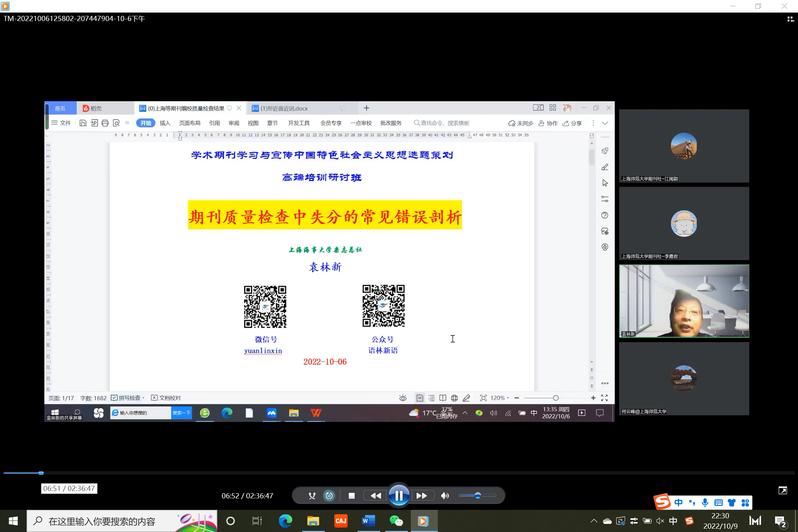
Task: Click the 协作 collaboration button
Action: 548,123
